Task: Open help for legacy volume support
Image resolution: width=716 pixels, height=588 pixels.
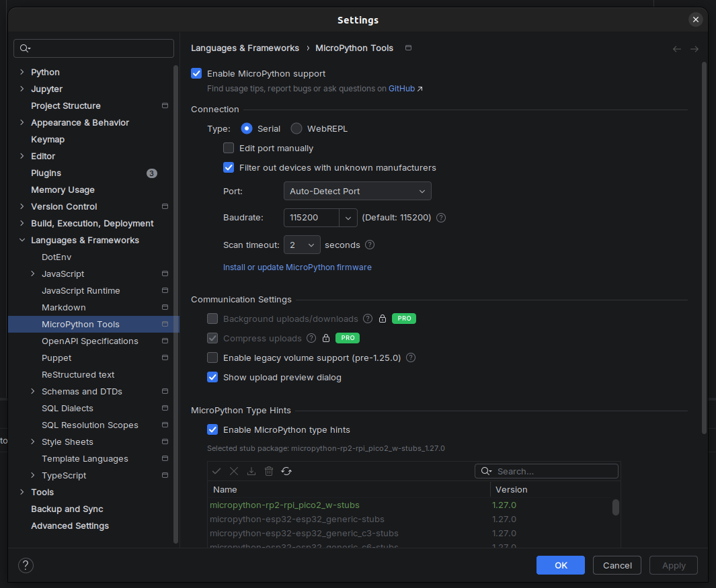Action: (x=411, y=358)
